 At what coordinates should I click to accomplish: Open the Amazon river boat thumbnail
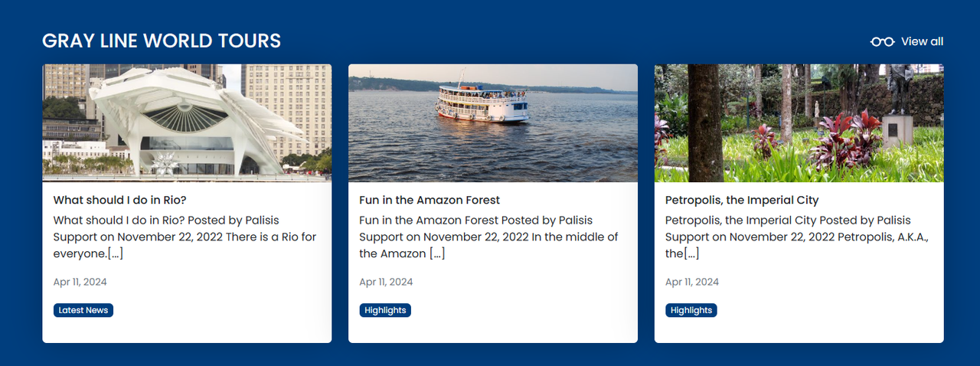click(x=493, y=123)
